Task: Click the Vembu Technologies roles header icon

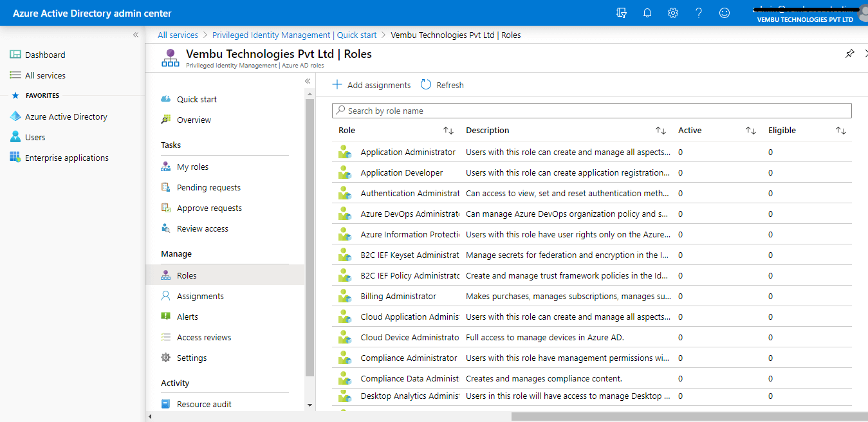Action: [170, 57]
